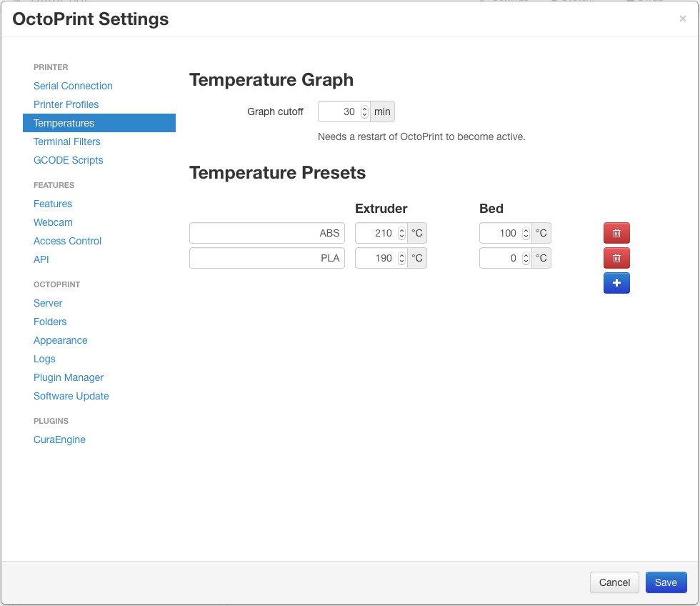The width and height of the screenshot is (700, 606).
Task: Show Webcam settings
Action: tap(53, 222)
